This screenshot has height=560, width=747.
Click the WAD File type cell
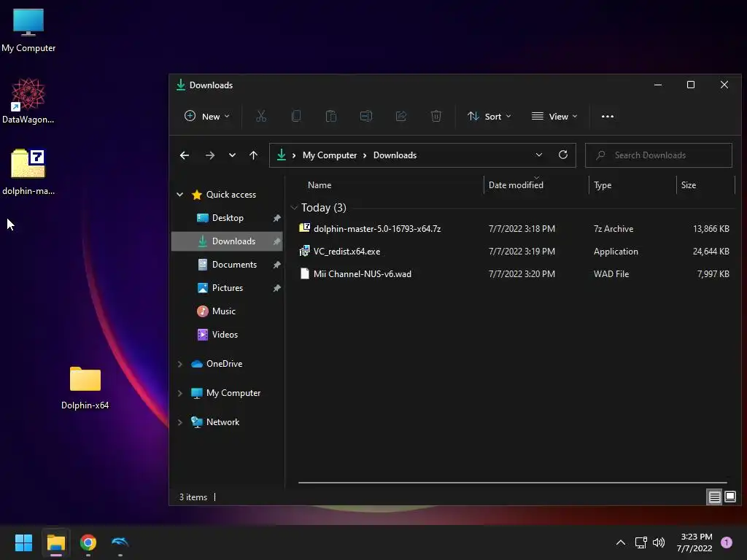pos(611,274)
